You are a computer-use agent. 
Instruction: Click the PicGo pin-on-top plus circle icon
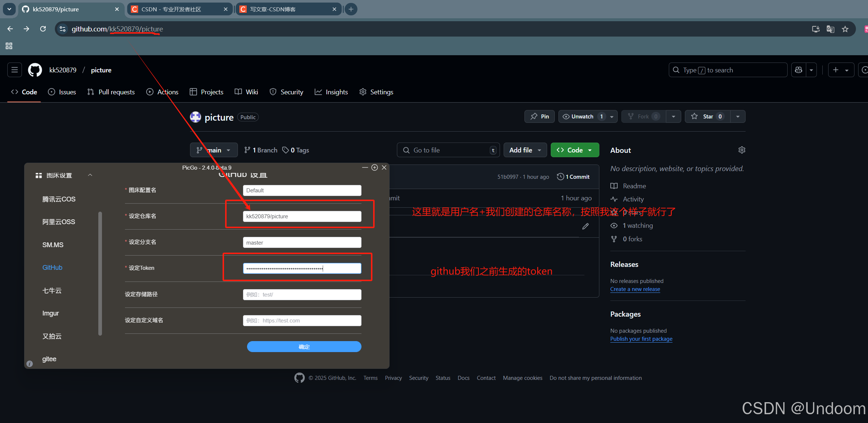(x=375, y=167)
